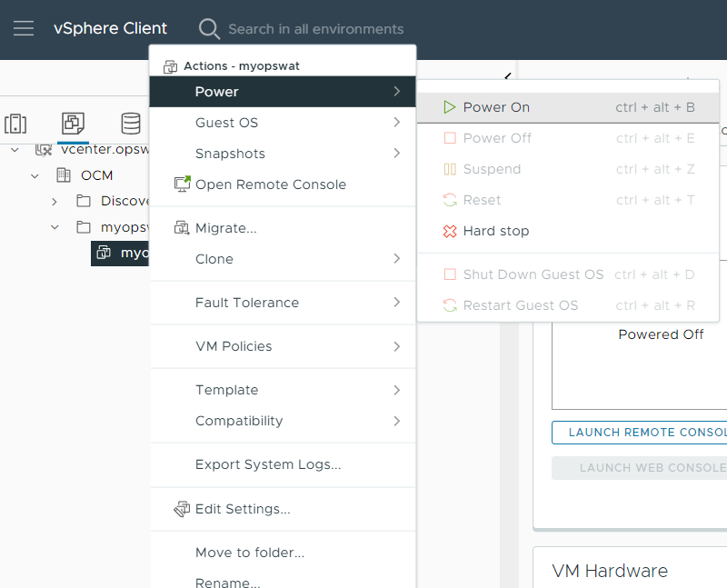Open the Fault Tolerance submenu
This screenshot has width=727, height=588.
[x=283, y=303]
